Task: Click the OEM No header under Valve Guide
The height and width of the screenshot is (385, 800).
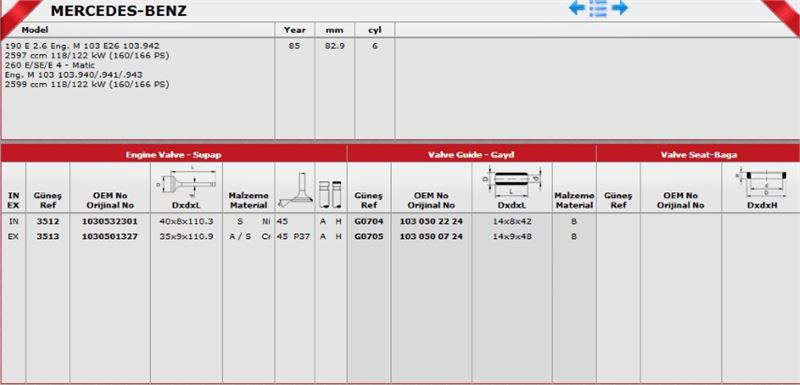Action: pos(431,200)
